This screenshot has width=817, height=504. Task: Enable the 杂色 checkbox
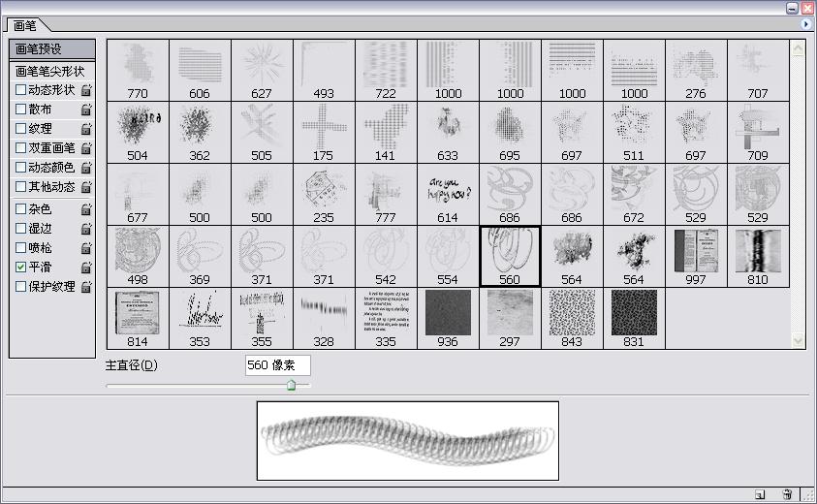click(21, 209)
